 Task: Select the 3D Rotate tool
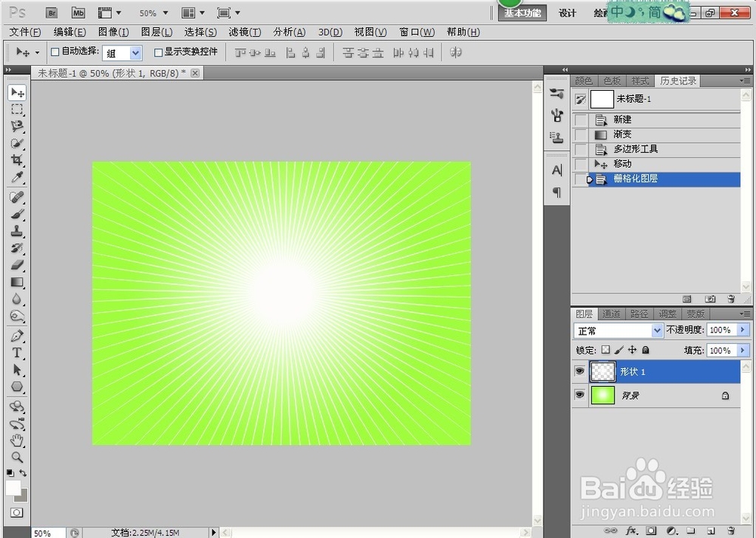coord(17,407)
